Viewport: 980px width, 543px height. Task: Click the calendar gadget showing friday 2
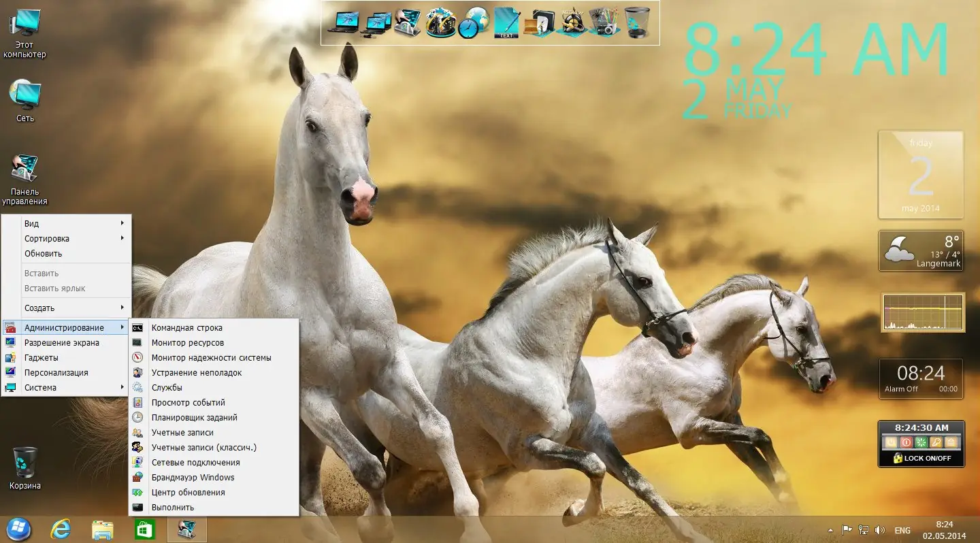[x=921, y=175]
